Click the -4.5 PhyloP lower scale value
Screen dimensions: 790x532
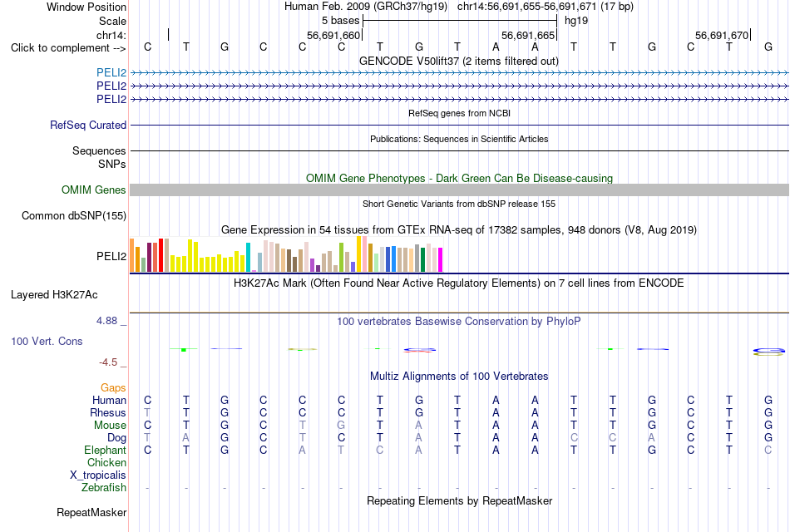point(108,362)
